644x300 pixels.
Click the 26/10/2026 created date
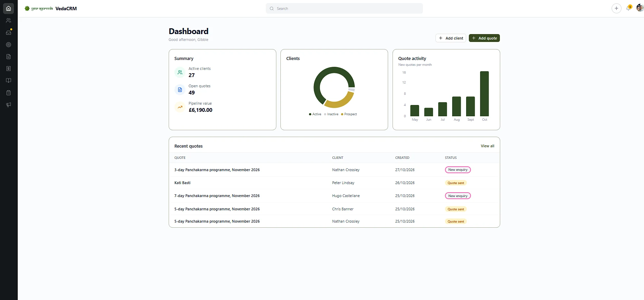coord(405,183)
